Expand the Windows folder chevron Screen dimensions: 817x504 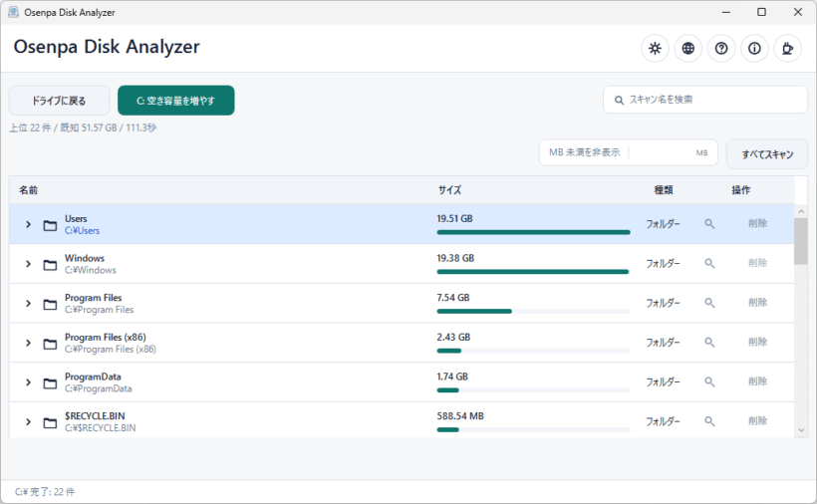click(28, 264)
